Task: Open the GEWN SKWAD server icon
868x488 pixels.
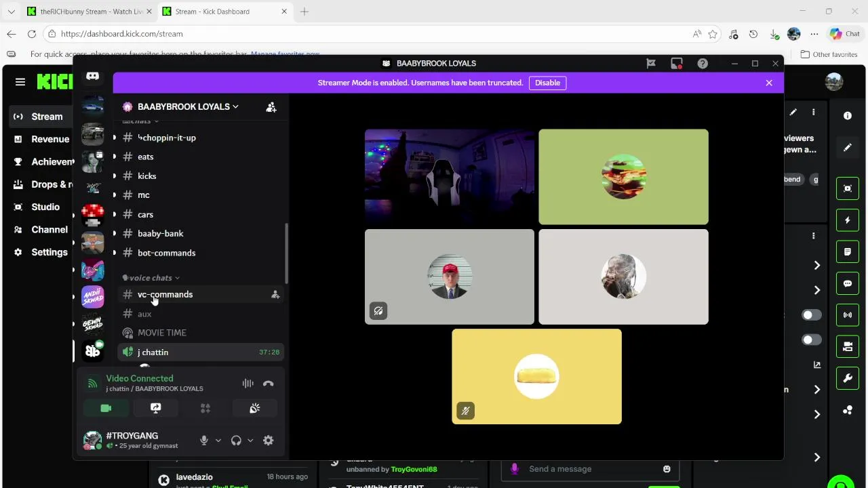Action: 93,324
